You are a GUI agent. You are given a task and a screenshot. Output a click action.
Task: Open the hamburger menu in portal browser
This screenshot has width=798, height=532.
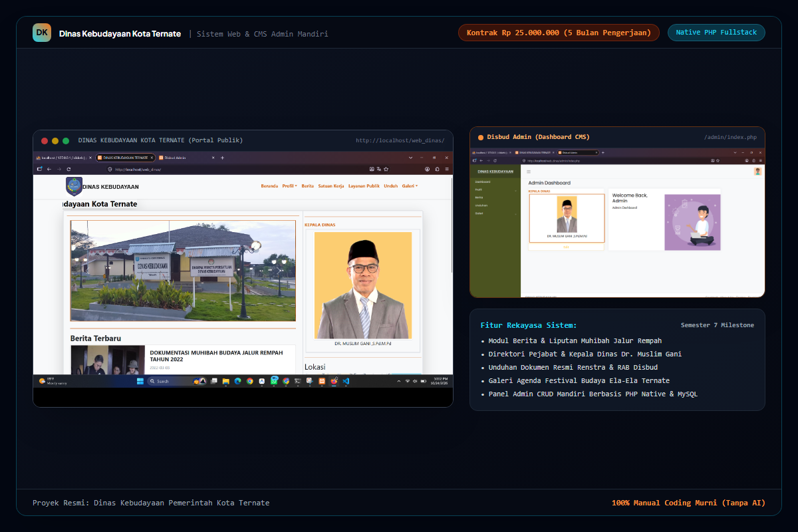pyautogui.click(x=448, y=169)
